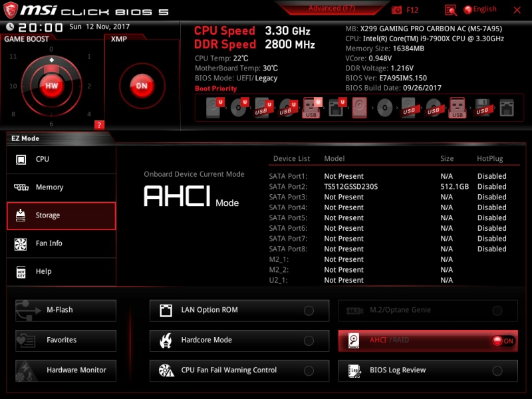This screenshot has width=532, height=399.
Task: Select the legacy CD/DVD boot icon without U badge
Action: click(385, 108)
